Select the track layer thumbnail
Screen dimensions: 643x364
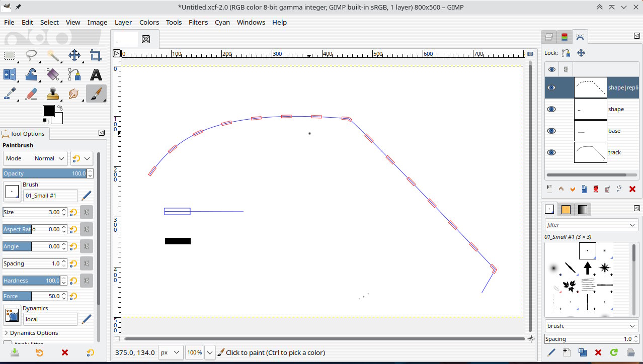tap(591, 152)
